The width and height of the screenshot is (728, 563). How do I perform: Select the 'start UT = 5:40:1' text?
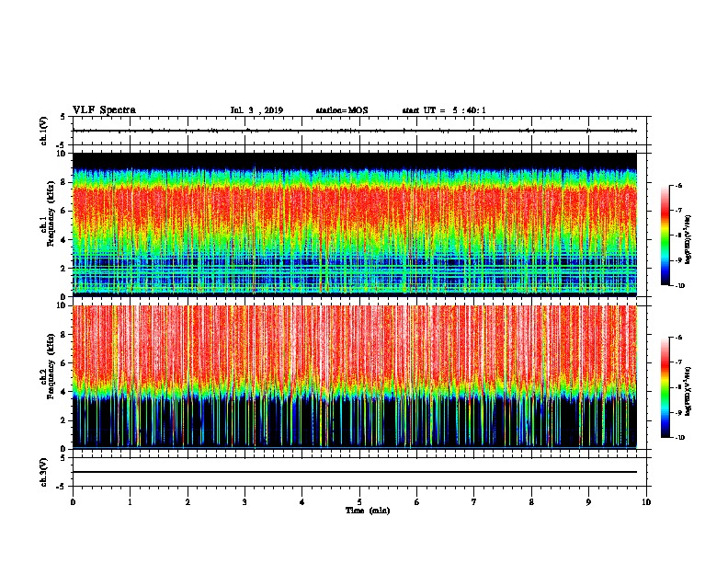(x=444, y=110)
